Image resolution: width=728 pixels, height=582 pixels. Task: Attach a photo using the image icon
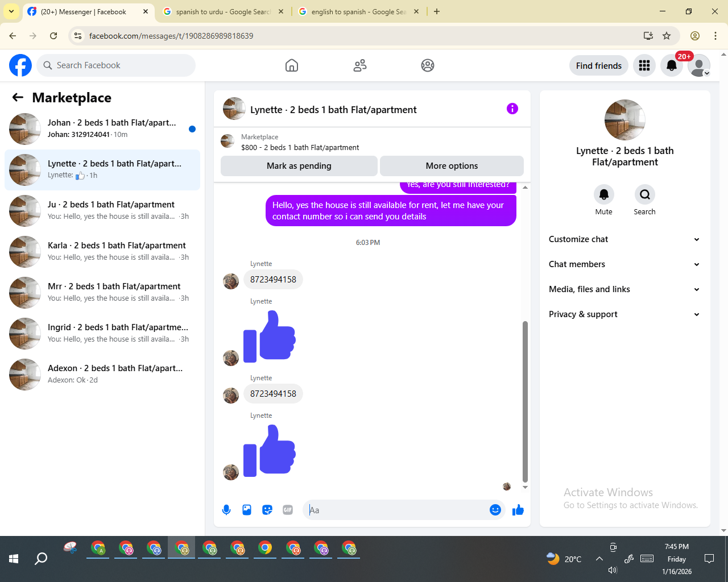(247, 510)
